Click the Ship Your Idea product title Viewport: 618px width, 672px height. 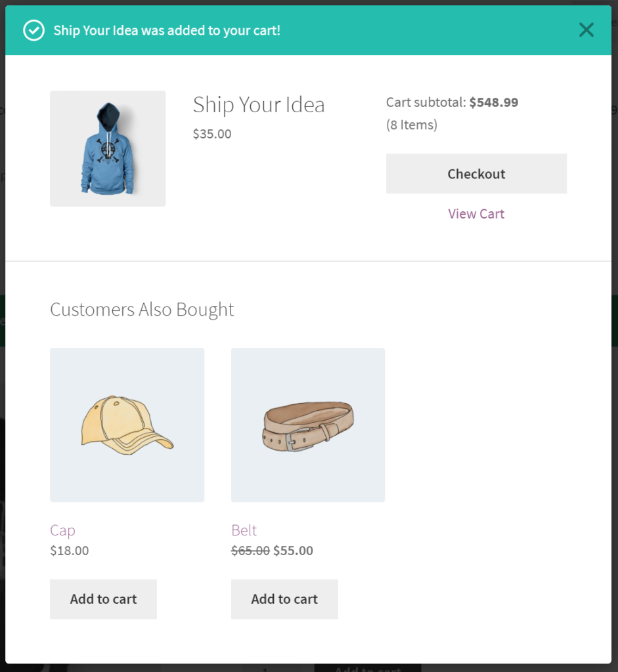258,104
